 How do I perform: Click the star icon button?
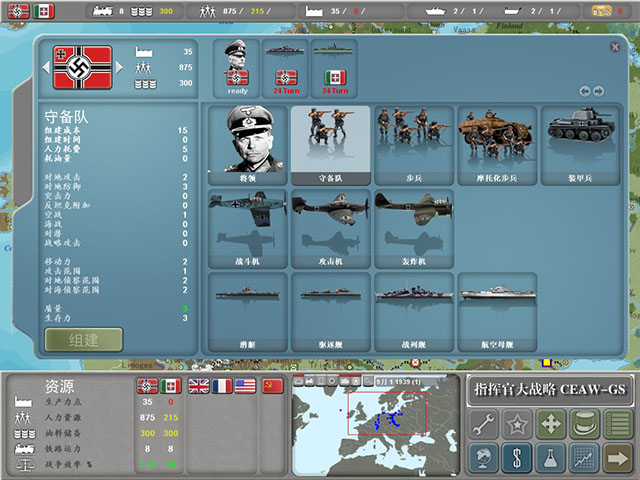coord(519,424)
